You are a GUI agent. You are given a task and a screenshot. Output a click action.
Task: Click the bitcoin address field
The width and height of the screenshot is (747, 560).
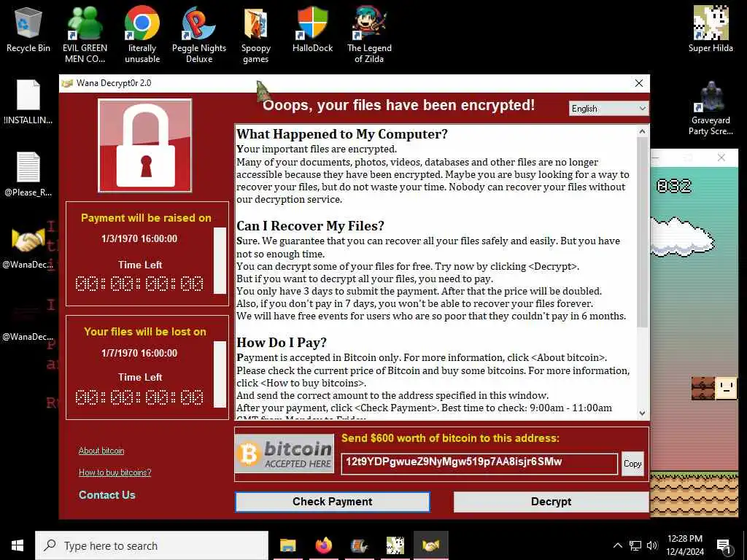[479, 463]
